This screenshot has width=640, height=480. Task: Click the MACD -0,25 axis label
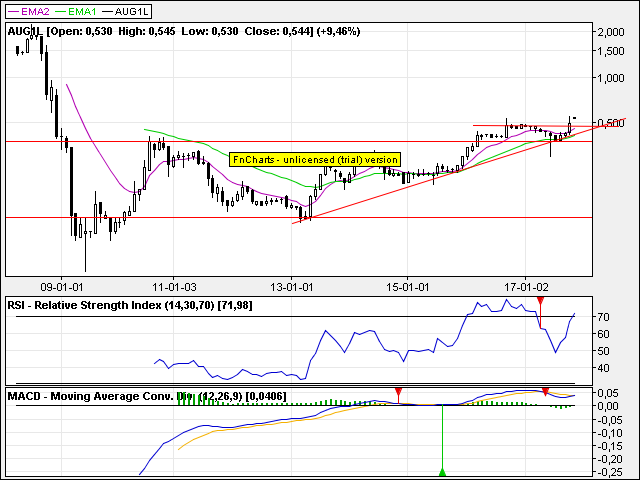click(x=611, y=473)
